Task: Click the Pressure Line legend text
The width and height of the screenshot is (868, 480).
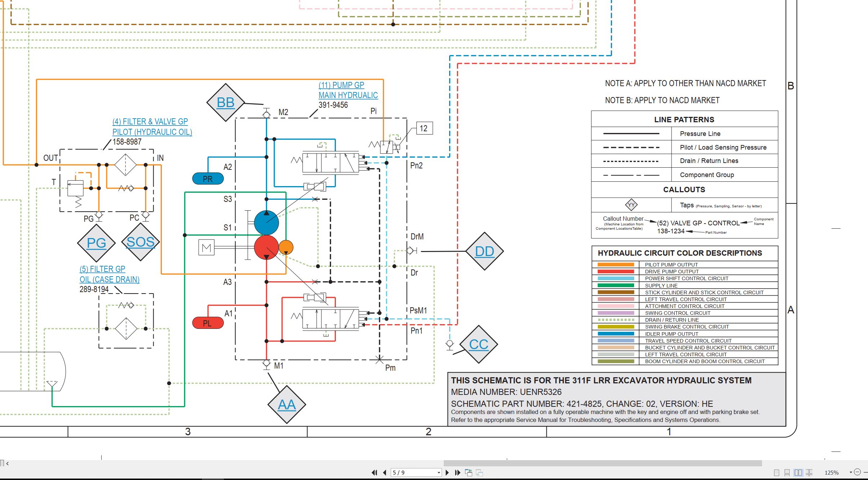Action: point(700,134)
